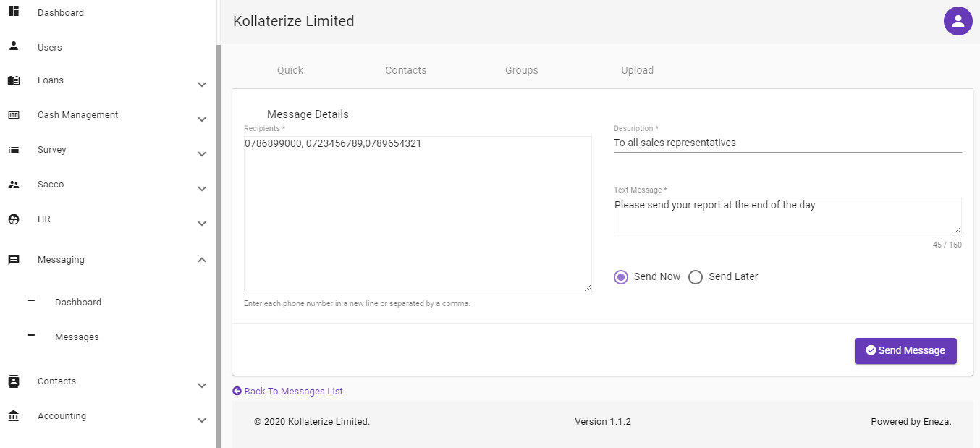This screenshot has width=980, height=448.
Task: Click the © 2020 Kollaterize Limited footer text
Action: [x=312, y=421]
